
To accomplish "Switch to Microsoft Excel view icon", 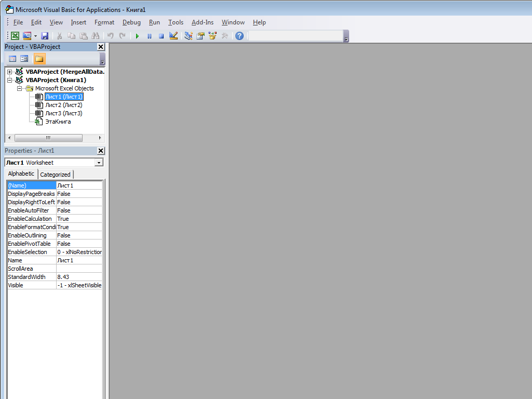I will point(15,36).
